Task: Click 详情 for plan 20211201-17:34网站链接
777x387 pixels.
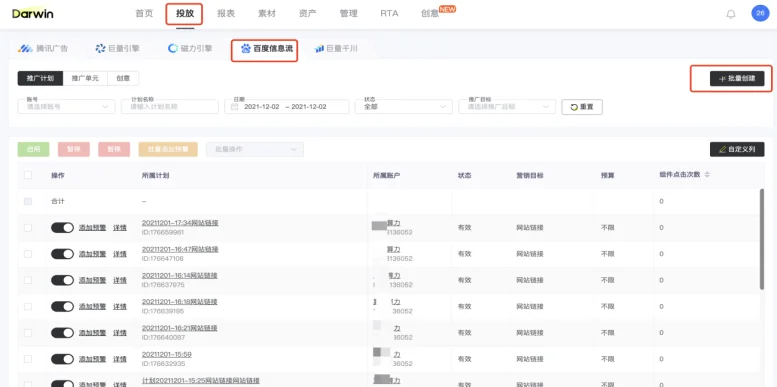Action: coord(120,227)
